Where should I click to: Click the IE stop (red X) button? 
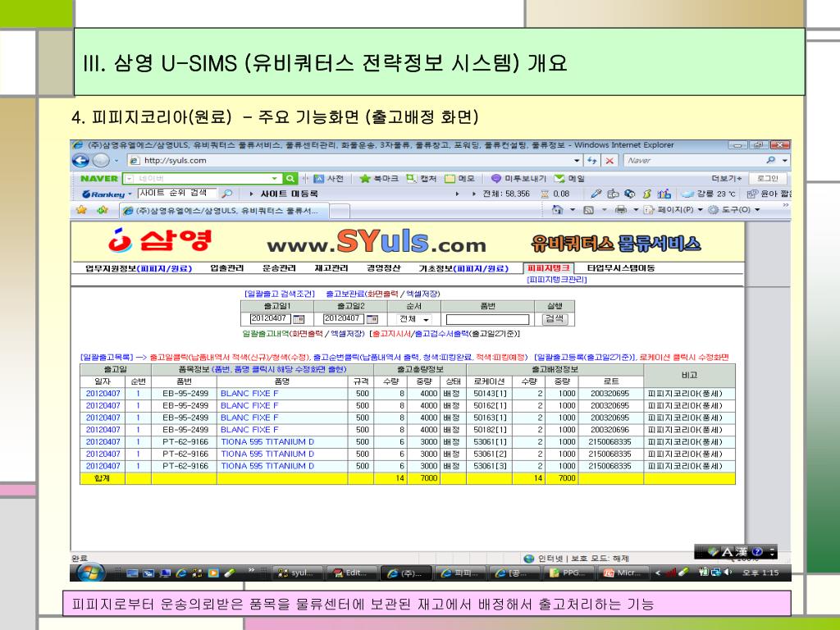pyautogui.click(x=610, y=161)
